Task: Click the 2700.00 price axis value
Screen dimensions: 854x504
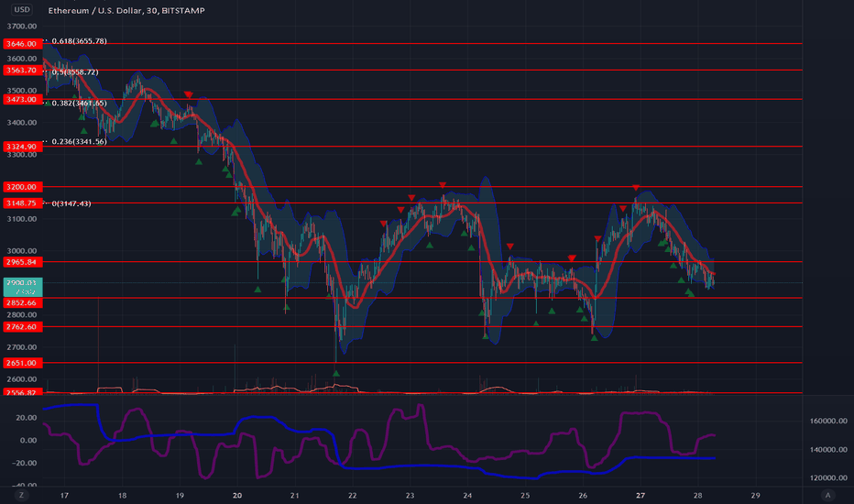Action: [22, 347]
